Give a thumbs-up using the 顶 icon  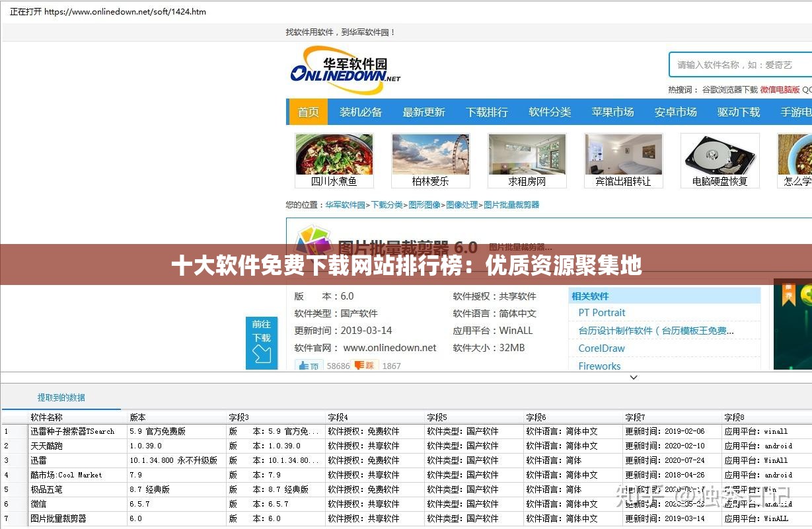(308, 364)
